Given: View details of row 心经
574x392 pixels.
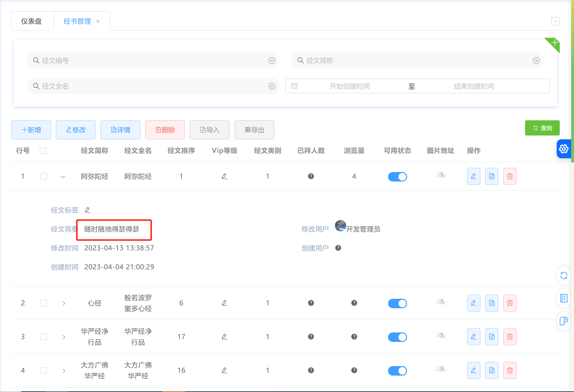Looking at the screenshot, I should tap(492, 303).
